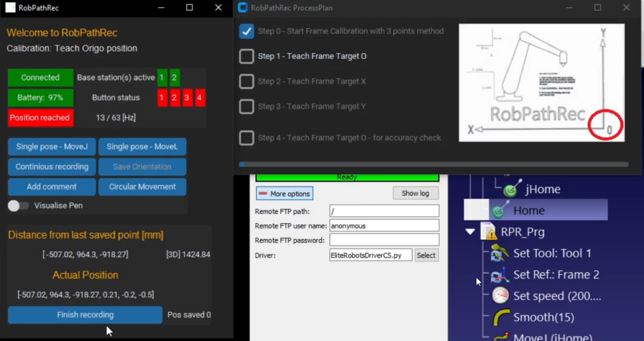The width and height of the screenshot is (644, 341).
Task: Check Step 1 Teach Frame Target O
Action: pyautogui.click(x=247, y=56)
